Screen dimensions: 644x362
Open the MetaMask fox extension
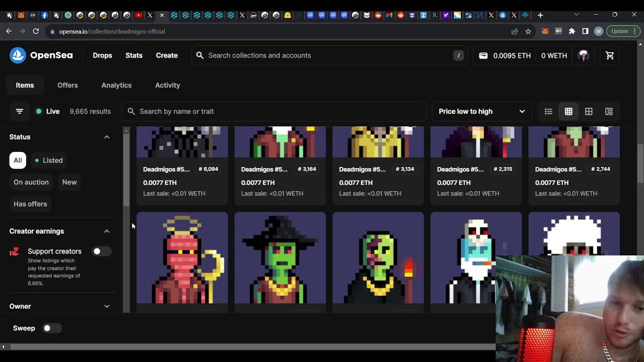click(x=545, y=31)
